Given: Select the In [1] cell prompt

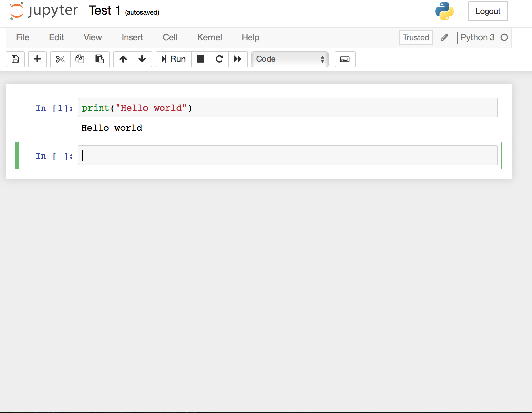Looking at the screenshot, I should coord(54,108).
